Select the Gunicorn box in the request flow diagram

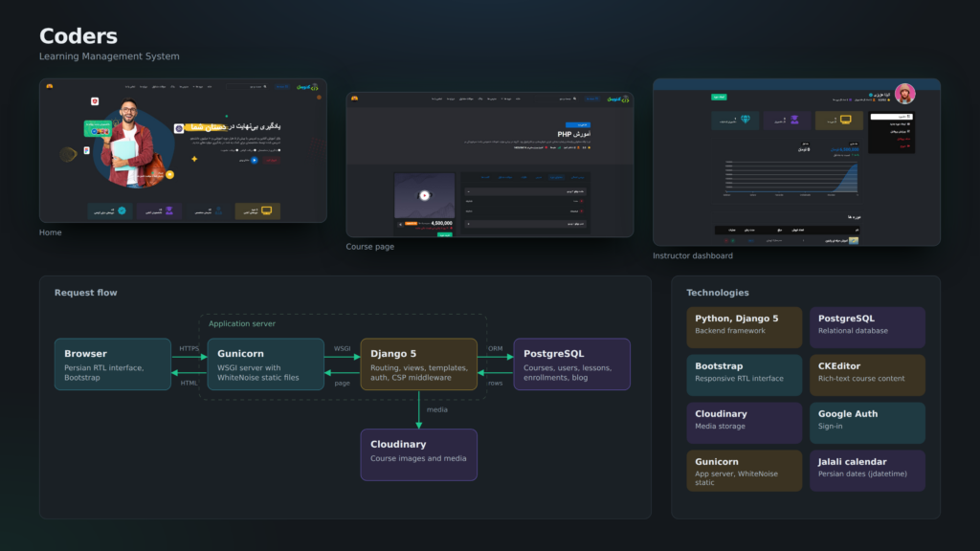(x=266, y=364)
